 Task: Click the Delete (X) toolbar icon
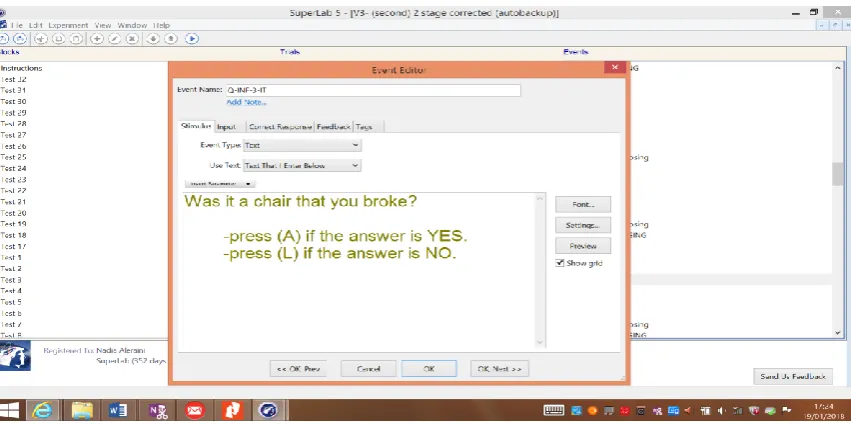point(132,39)
